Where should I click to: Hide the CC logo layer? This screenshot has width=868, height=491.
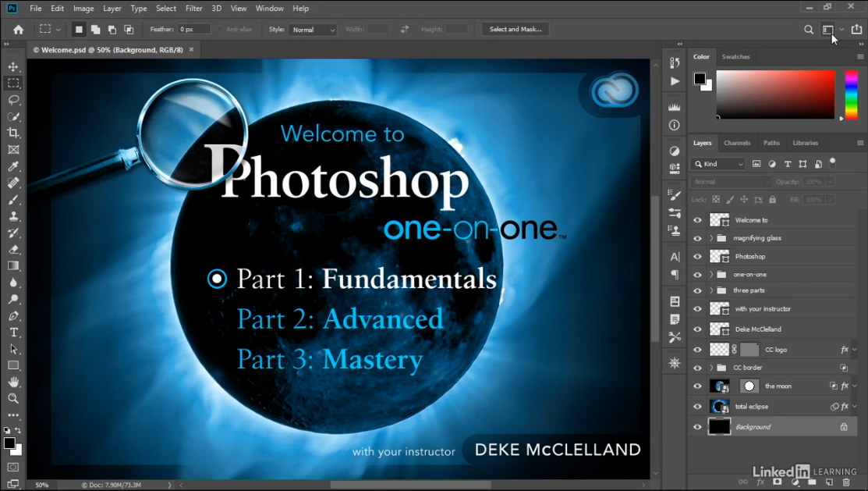coord(697,350)
